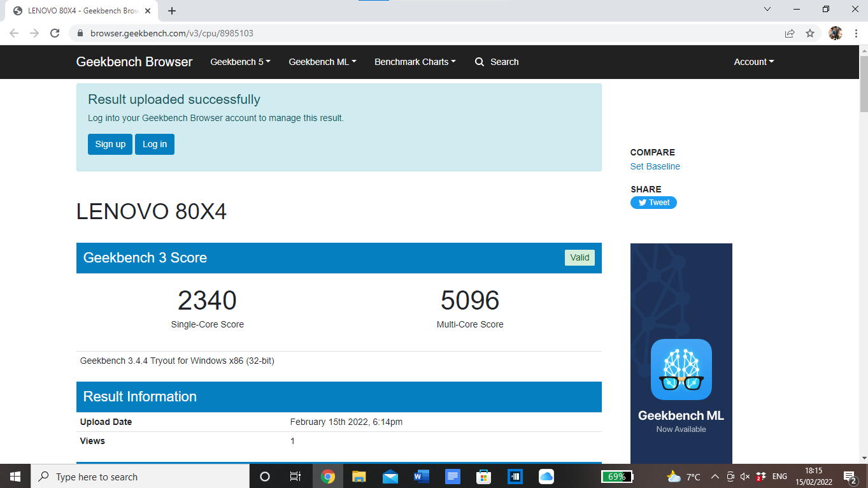This screenshot has height=488, width=868.
Task: Open Cortana from the taskbar
Action: click(265, 476)
